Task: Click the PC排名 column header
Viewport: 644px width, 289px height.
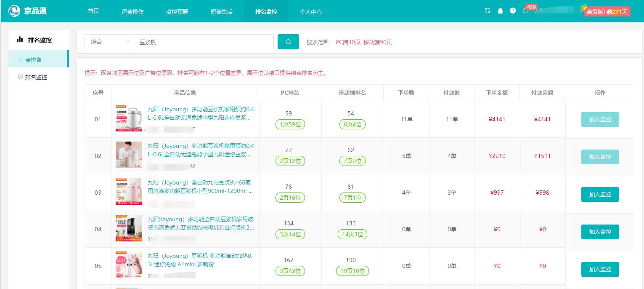Action: tap(290, 93)
